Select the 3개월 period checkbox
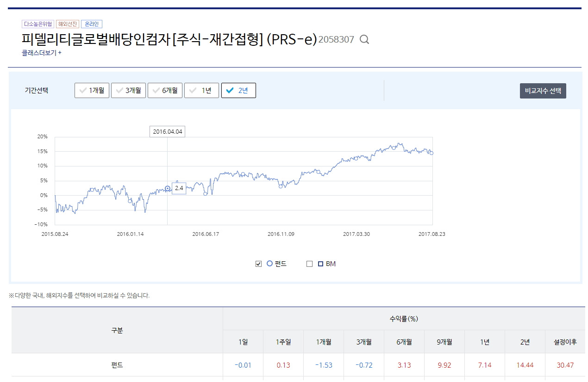This screenshot has width=588, height=382. (x=128, y=90)
